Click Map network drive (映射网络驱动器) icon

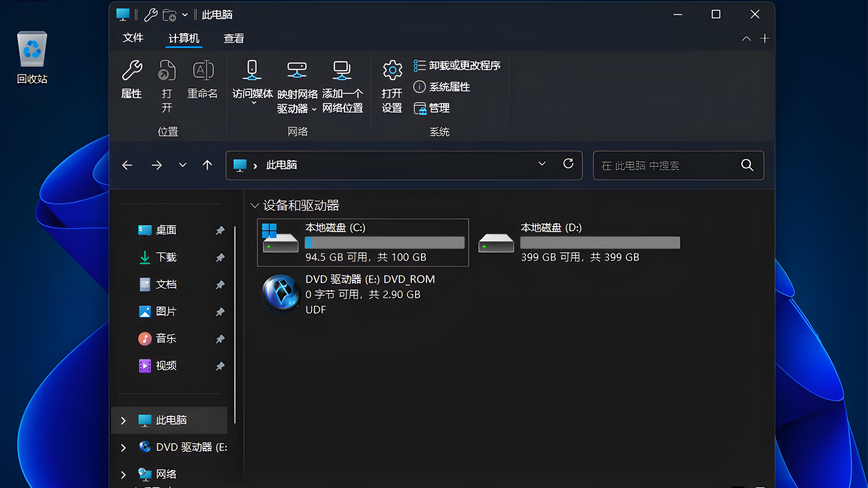click(x=297, y=70)
